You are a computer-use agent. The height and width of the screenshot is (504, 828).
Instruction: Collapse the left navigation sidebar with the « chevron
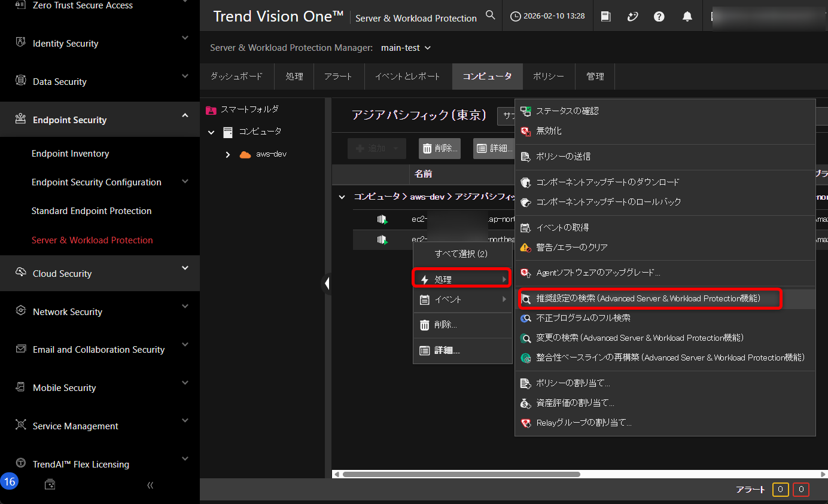click(x=150, y=485)
